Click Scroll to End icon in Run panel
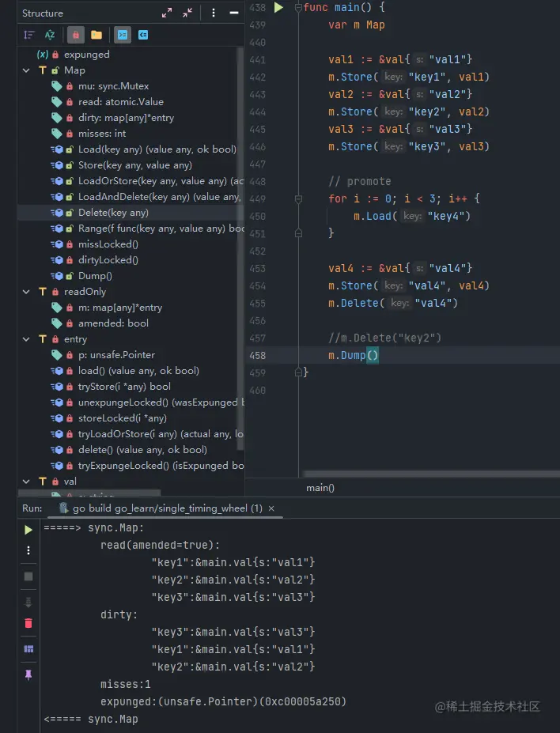The width and height of the screenshot is (560, 733). [28, 602]
